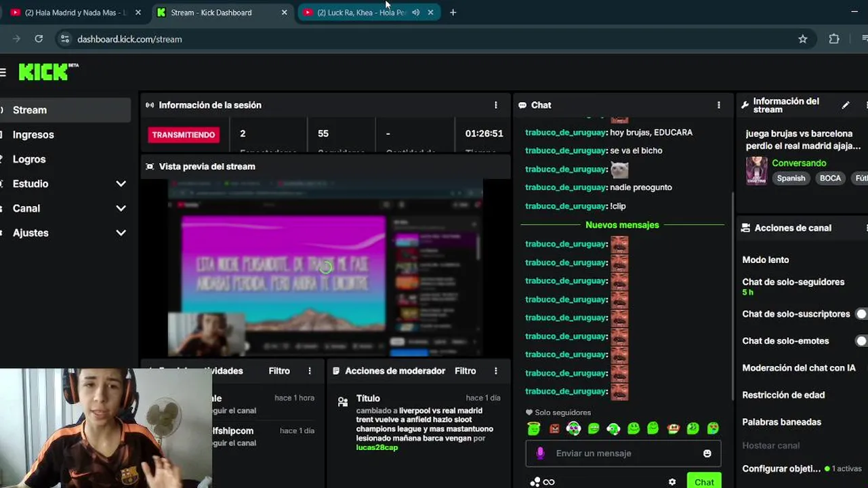The width and height of the screenshot is (868, 488).
Task: Open session info three-dot menu
Action: tap(496, 105)
